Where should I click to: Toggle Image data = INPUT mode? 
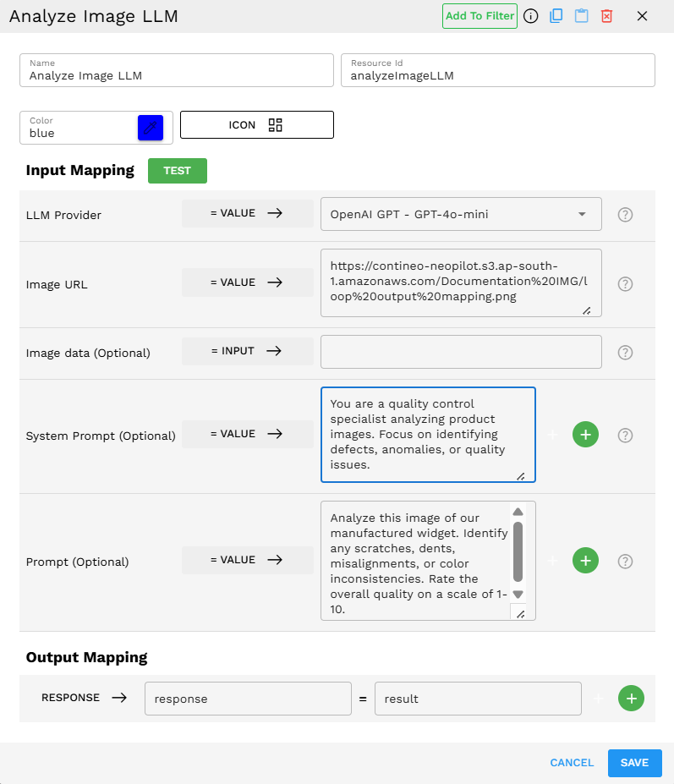point(246,352)
